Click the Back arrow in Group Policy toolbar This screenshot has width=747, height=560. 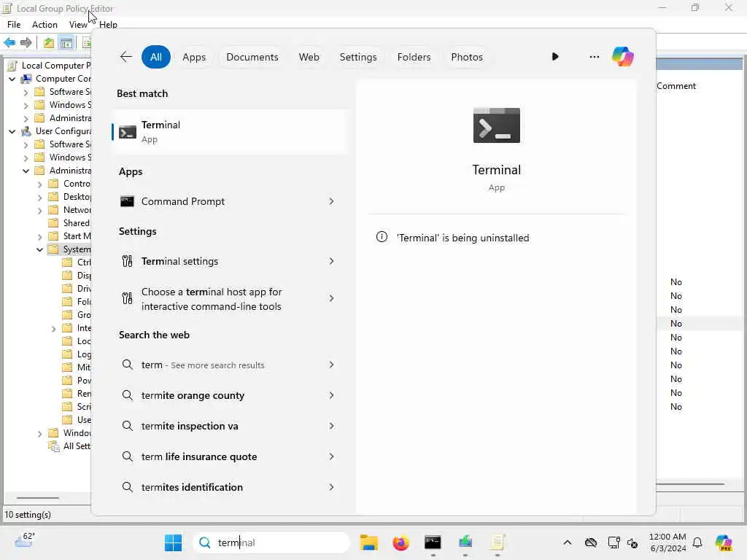tap(9, 43)
